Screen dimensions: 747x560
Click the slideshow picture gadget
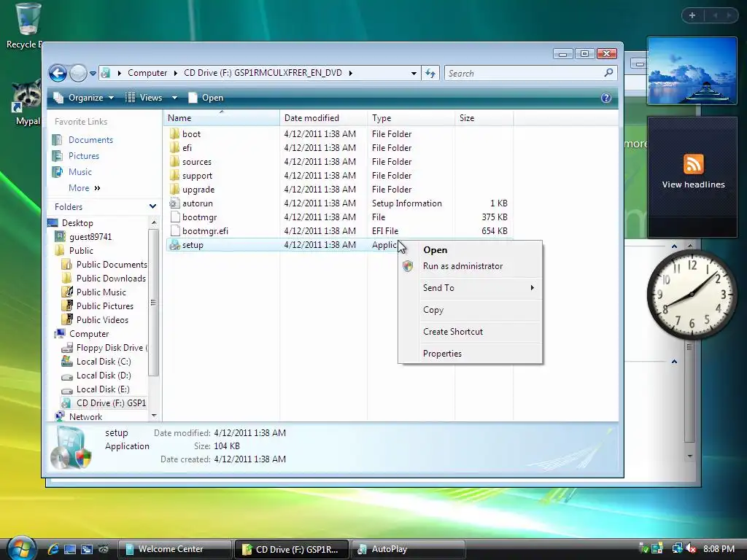pos(692,71)
